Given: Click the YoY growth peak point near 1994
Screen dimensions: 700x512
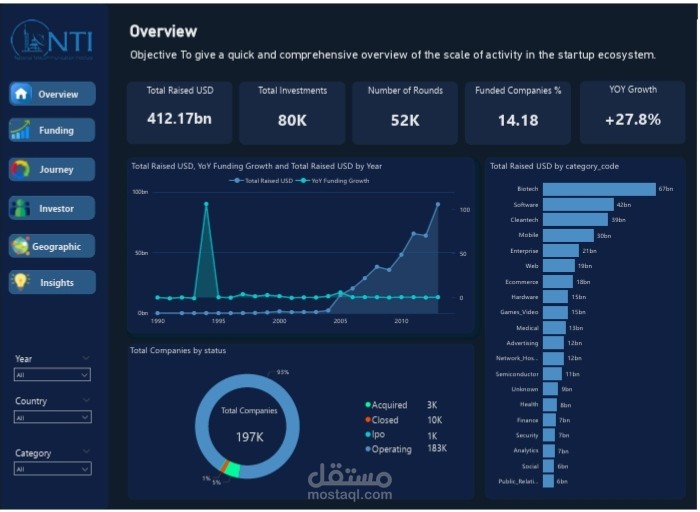Looking at the screenshot, I should click(x=206, y=204).
